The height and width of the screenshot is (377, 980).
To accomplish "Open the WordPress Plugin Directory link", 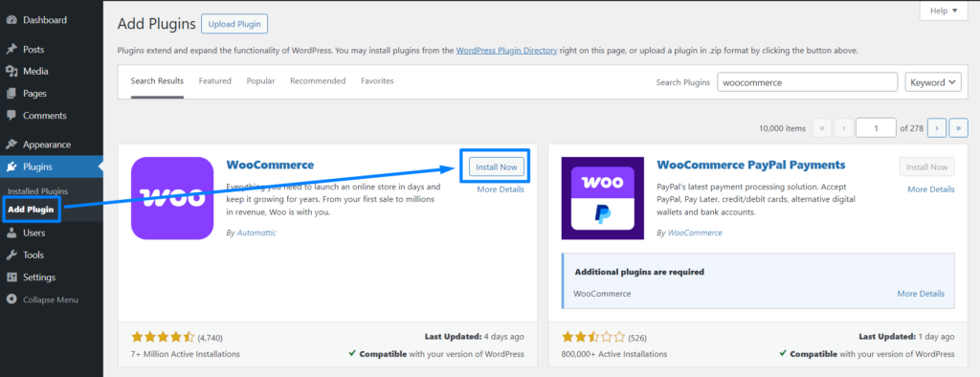I will (x=506, y=51).
